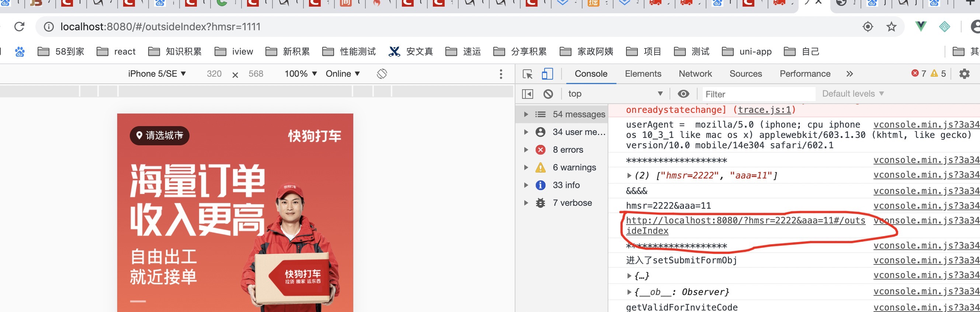The image size is (980, 312).
Task: Open the trace.js:1 source link
Action: [764, 110]
